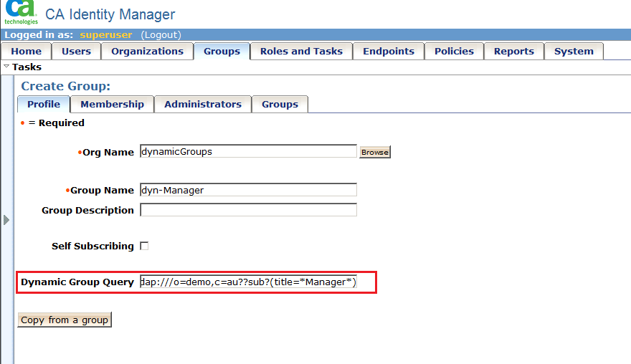The width and height of the screenshot is (631, 364).
Task: Collapse the Tasks section triangle
Action: [6, 67]
